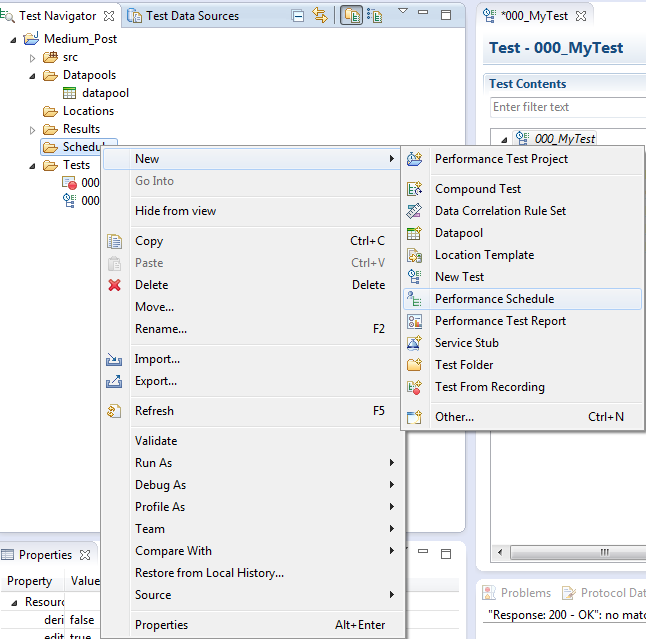Select the 000_MyTest test icon under Tests
Viewport: 646px width, 639px height.
69,201
